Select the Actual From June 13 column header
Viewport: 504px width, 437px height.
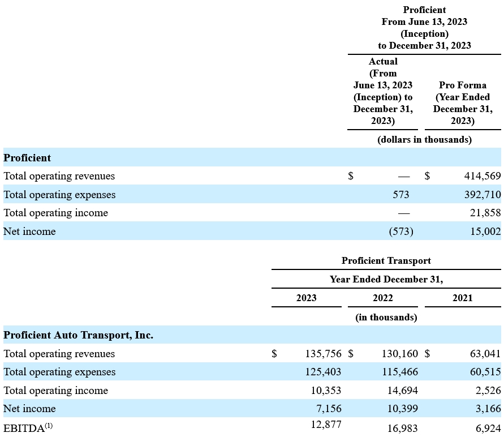[383, 91]
